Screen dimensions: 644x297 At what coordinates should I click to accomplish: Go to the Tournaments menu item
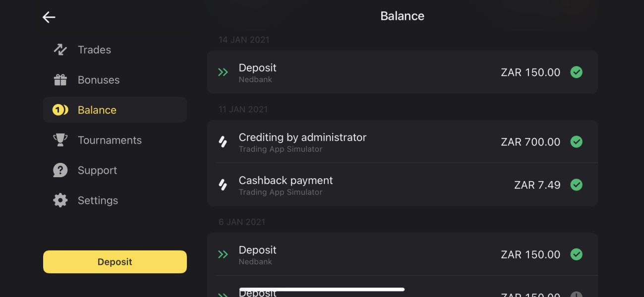pyautogui.click(x=110, y=140)
